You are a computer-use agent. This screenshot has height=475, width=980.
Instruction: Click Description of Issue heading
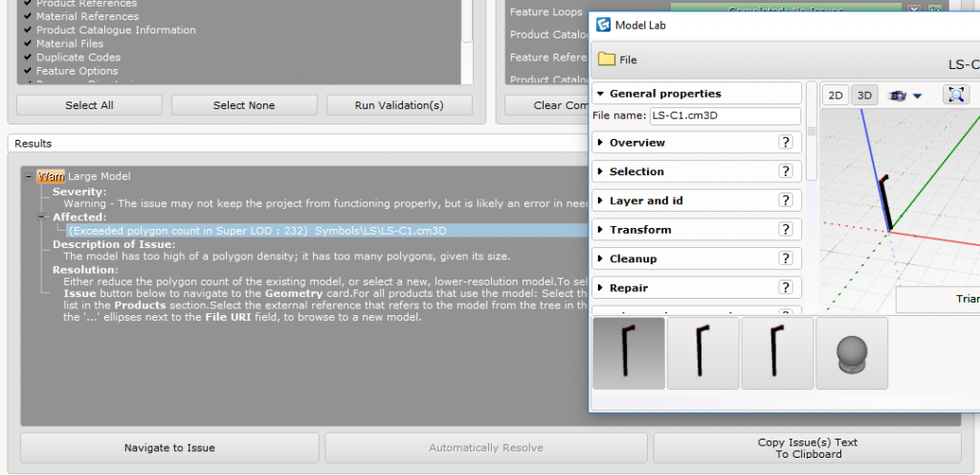point(114,244)
